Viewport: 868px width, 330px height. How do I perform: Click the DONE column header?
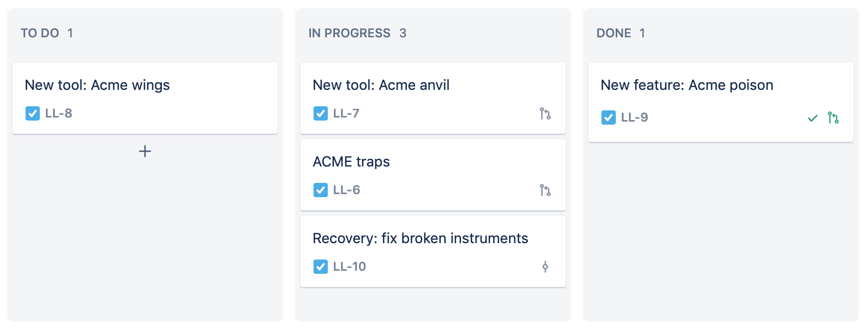point(614,33)
